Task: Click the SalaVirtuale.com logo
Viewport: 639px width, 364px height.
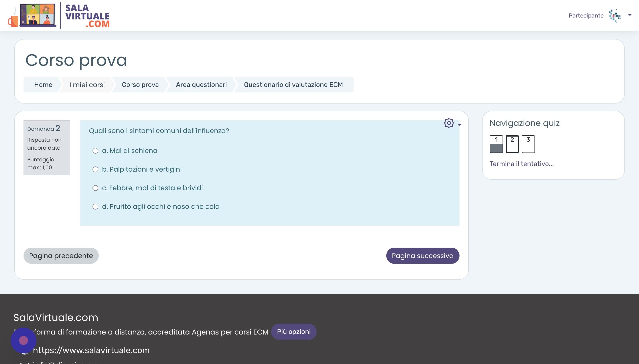Action: click(59, 16)
